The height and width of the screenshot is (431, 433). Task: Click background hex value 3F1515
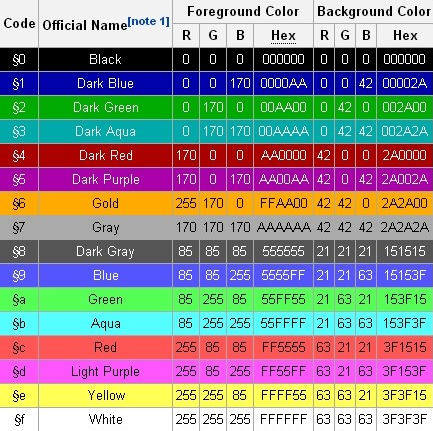(x=405, y=347)
